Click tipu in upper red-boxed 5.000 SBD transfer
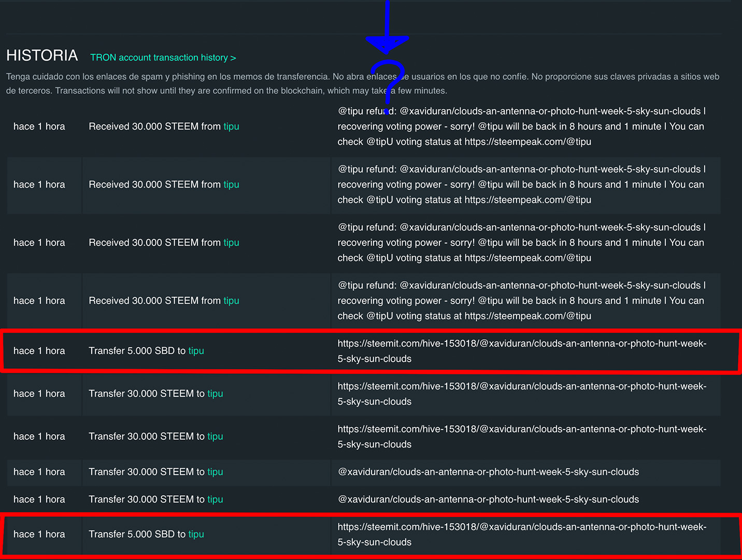The image size is (742, 560). point(196,351)
